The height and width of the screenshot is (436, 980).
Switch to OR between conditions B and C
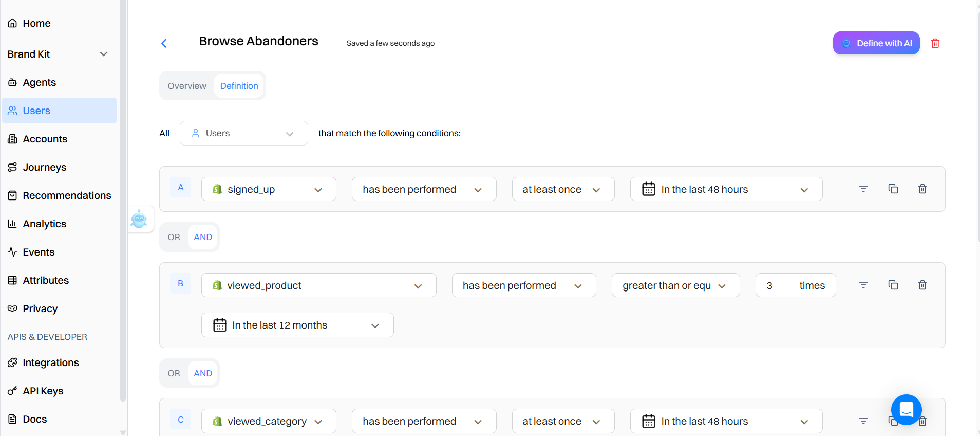tap(174, 373)
